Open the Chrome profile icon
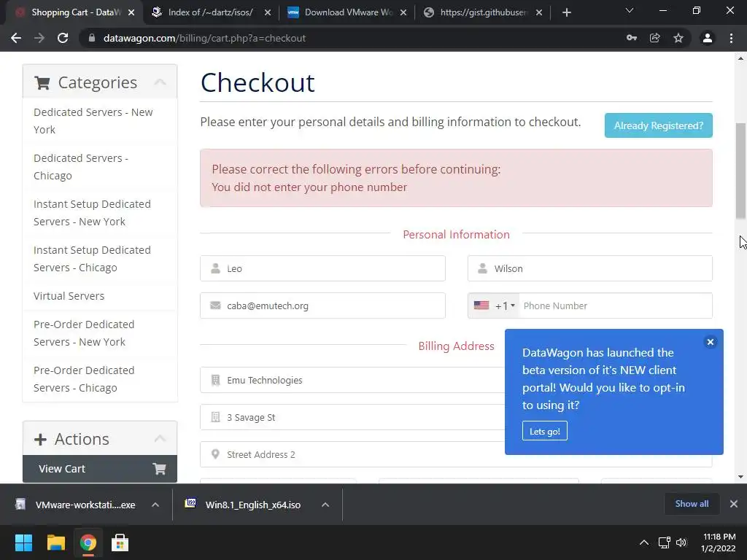The height and width of the screenshot is (560, 747). [708, 38]
